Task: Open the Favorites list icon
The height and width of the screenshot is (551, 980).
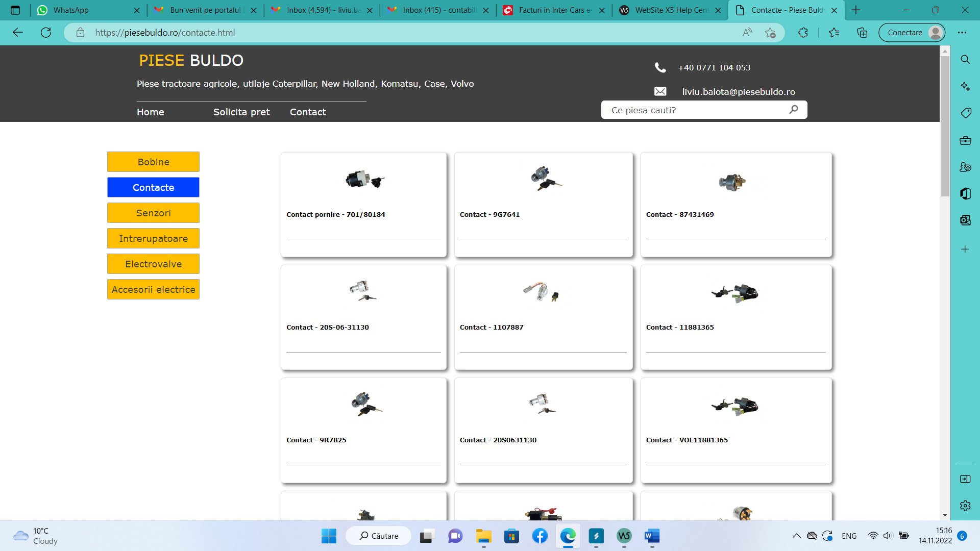Action: point(834,33)
